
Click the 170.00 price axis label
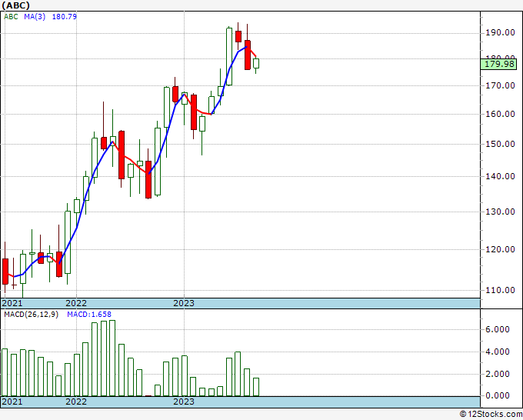coord(500,85)
